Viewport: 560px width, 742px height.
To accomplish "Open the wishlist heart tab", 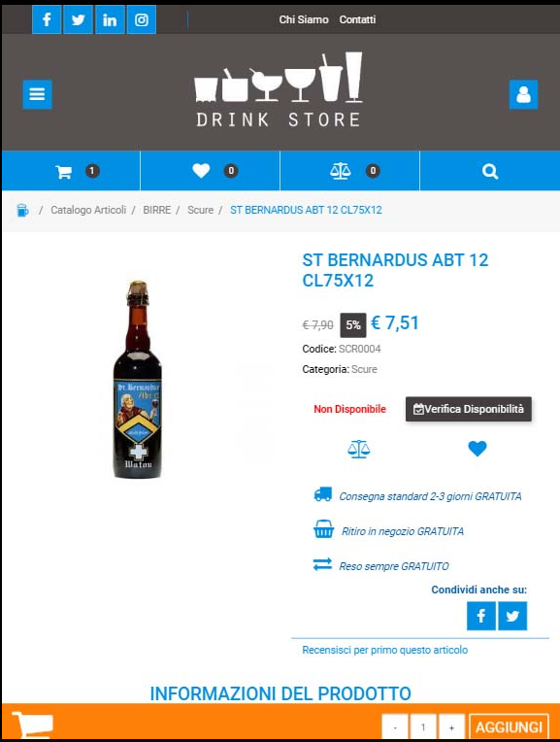I will tap(210, 171).
